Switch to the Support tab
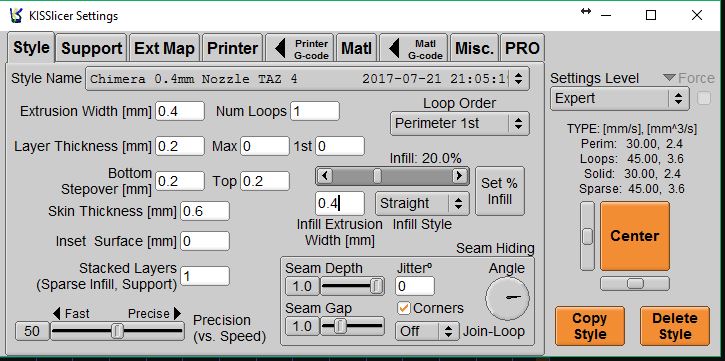Screen dimensions: 725x361 92,48
